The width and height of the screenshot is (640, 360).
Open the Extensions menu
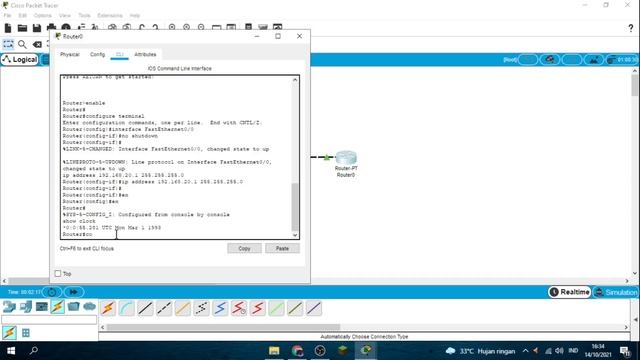coord(110,16)
